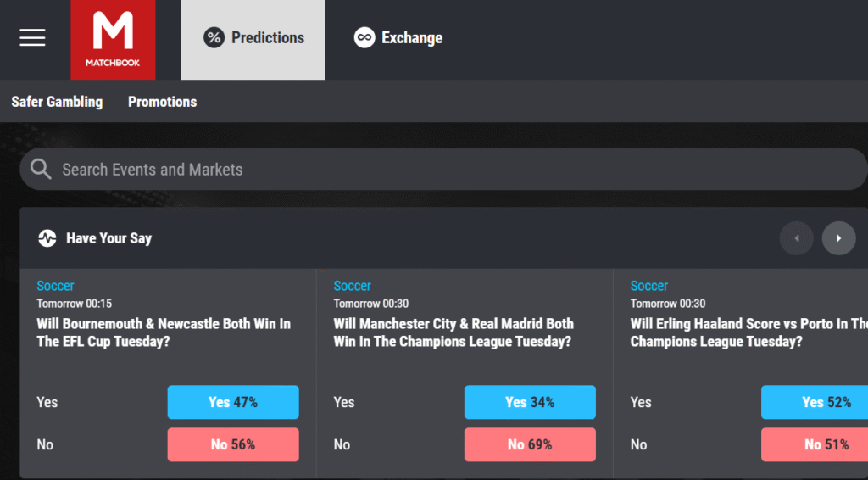This screenshot has height=480, width=868.
Task: Click the 'No' row label on the Haaland card
Action: pyautogui.click(x=638, y=444)
